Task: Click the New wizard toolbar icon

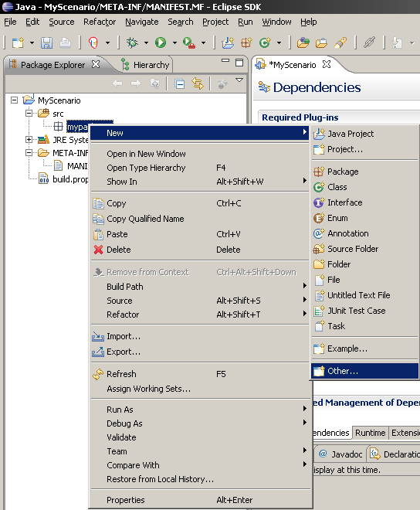Action: pos(19,42)
